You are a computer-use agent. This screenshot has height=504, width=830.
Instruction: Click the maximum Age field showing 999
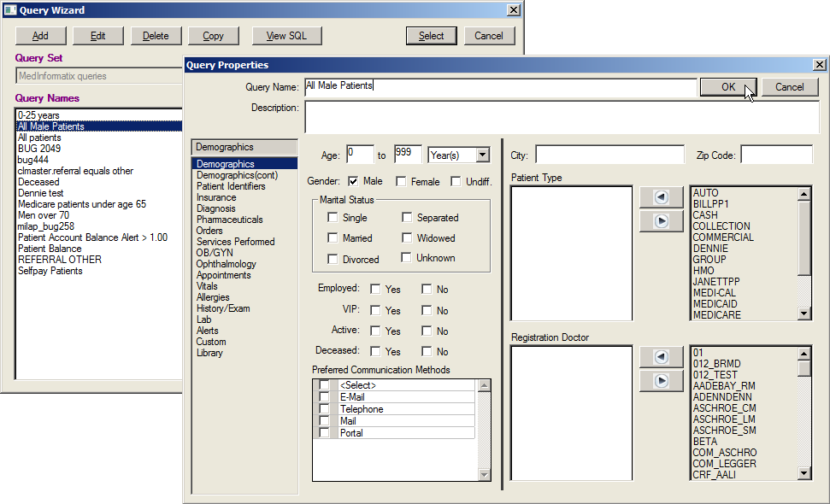408,155
